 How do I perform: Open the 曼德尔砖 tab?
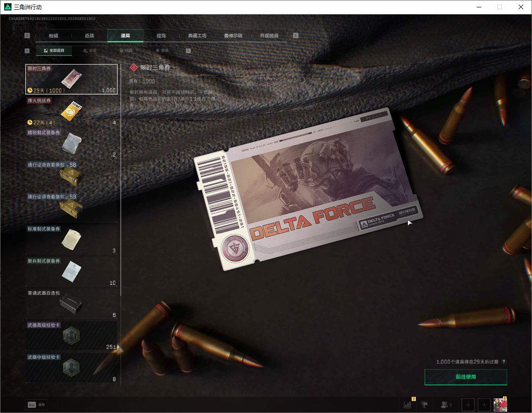pos(233,35)
